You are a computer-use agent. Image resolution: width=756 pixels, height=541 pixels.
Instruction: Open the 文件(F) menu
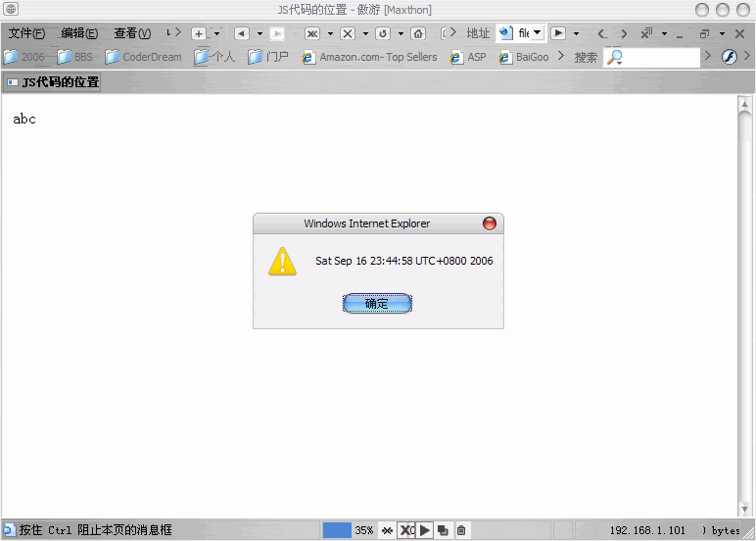(27, 33)
